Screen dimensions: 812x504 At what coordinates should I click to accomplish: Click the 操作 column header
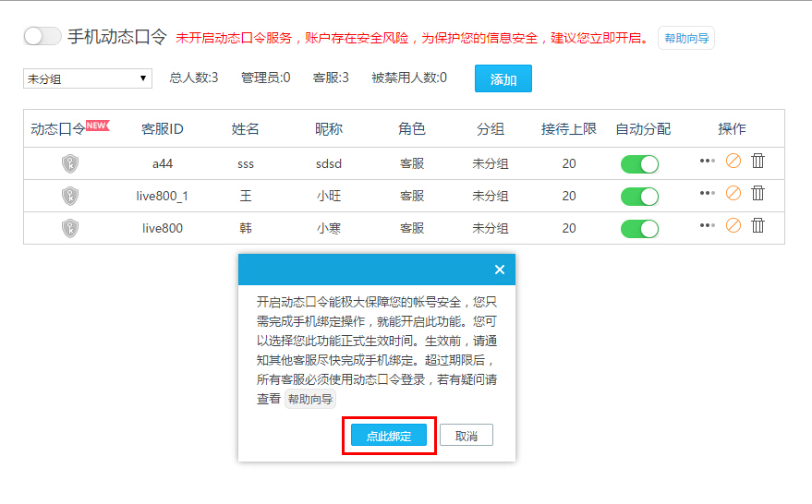[x=732, y=129]
